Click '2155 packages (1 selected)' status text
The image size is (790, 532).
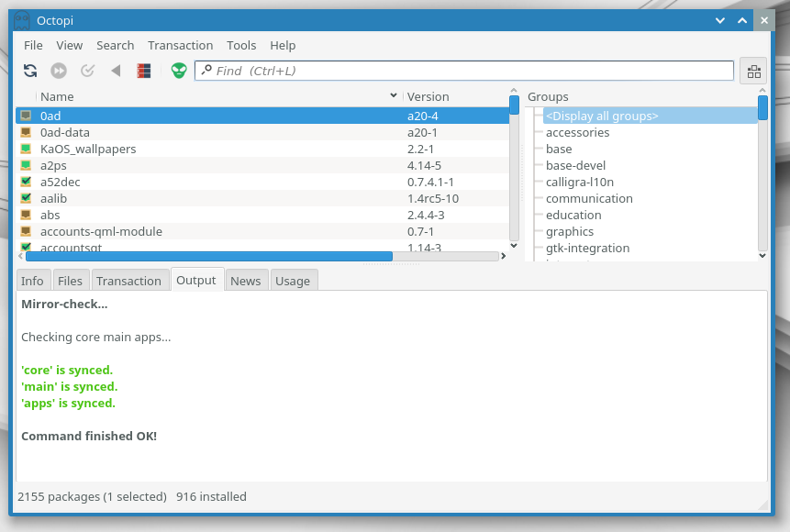[x=92, y=496]
